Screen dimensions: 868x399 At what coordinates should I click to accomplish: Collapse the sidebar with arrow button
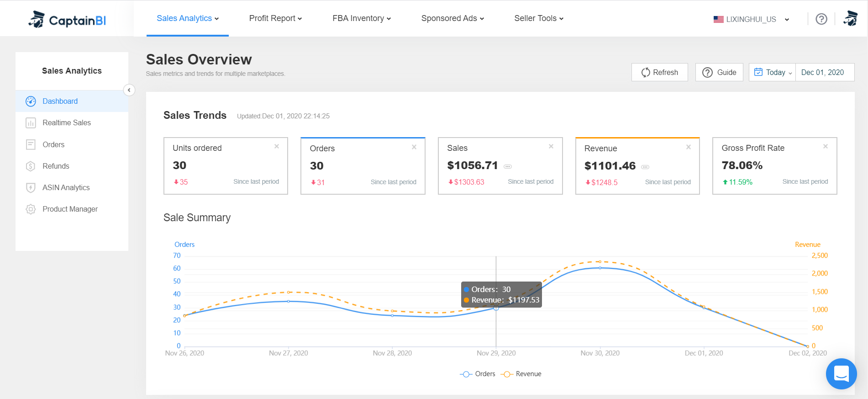(129, 90)
